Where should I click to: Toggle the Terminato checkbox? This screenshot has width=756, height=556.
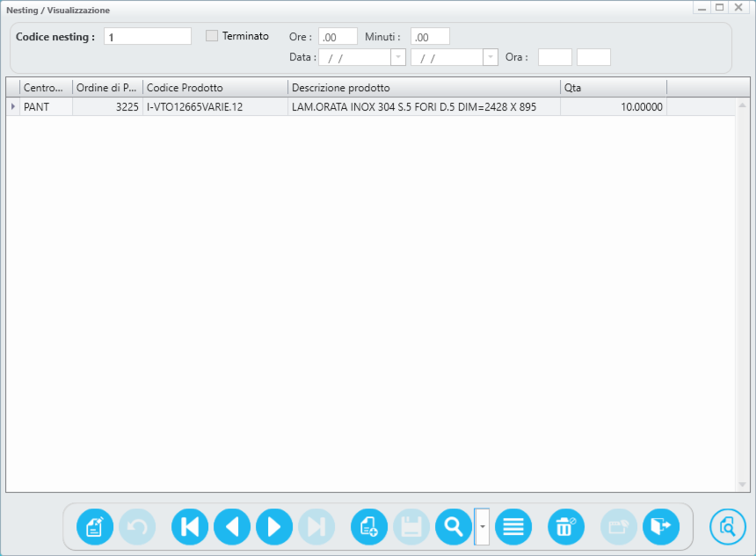(212, 36)
